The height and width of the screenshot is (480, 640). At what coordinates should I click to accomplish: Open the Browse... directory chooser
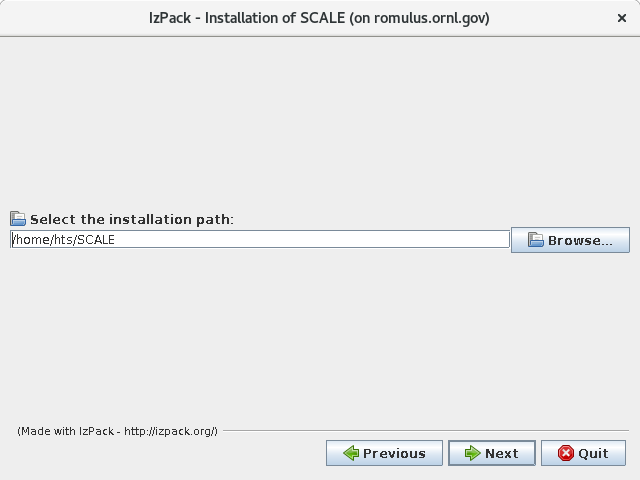[570, 240]
